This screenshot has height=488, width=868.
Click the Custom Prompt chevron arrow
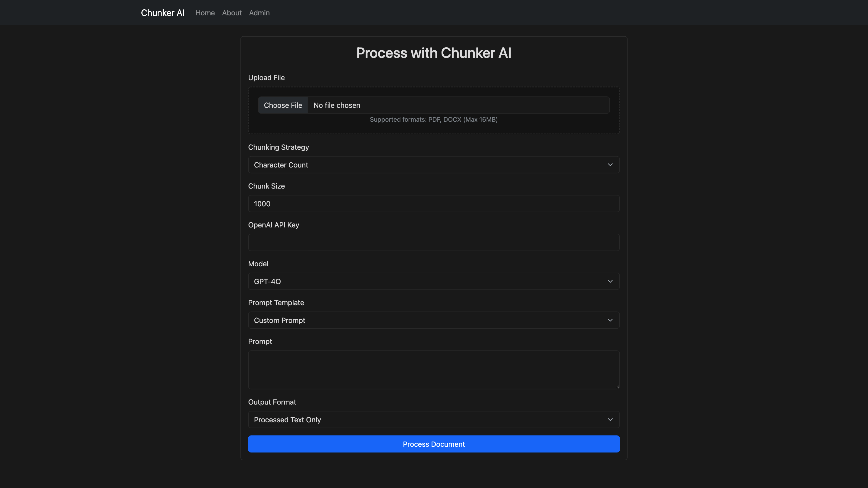point(610,320)
